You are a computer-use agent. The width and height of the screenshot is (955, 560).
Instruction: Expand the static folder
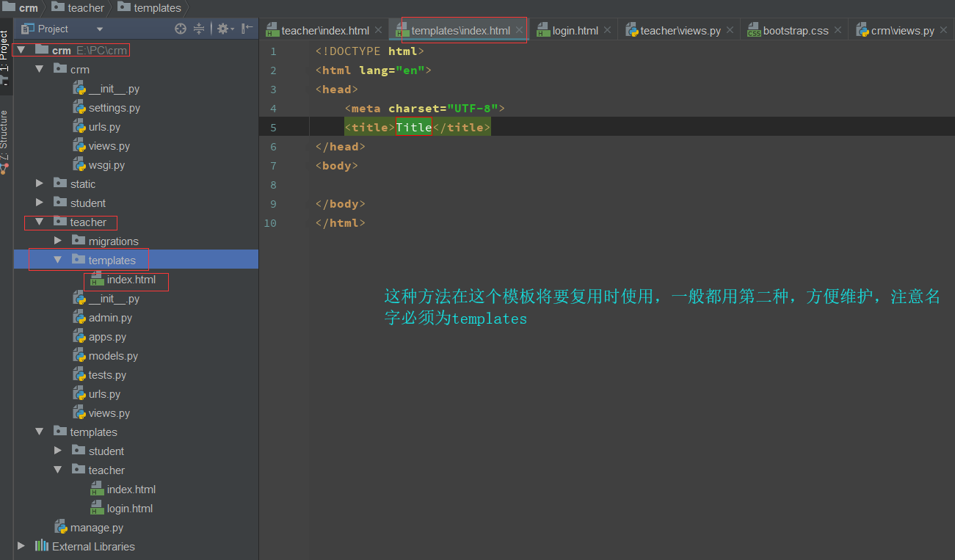[40, 183]
